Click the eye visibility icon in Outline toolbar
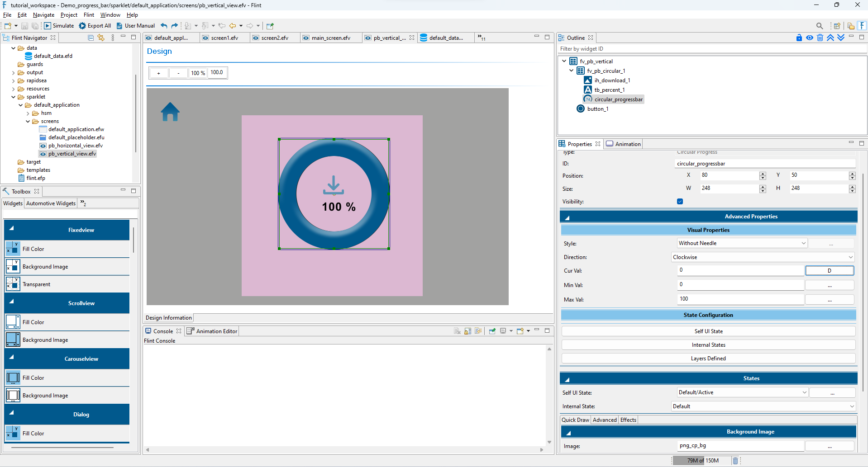 810,38
